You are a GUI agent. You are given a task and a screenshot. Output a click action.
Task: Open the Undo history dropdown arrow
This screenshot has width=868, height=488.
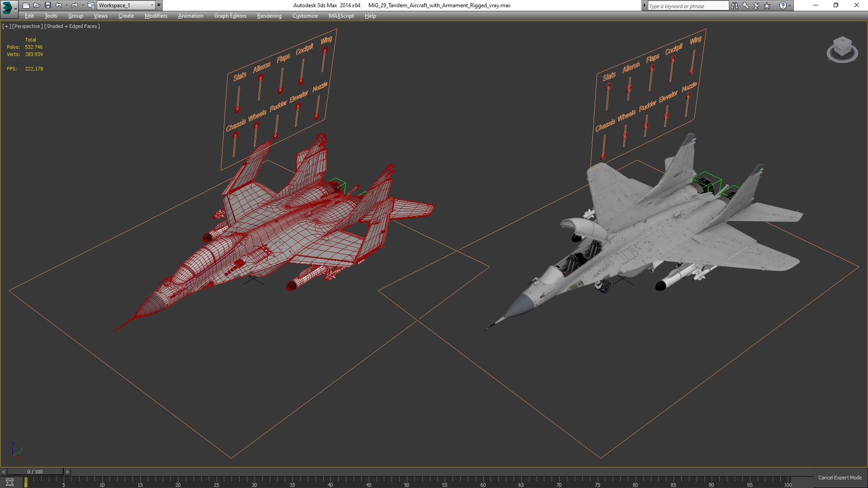coord(66,5)
